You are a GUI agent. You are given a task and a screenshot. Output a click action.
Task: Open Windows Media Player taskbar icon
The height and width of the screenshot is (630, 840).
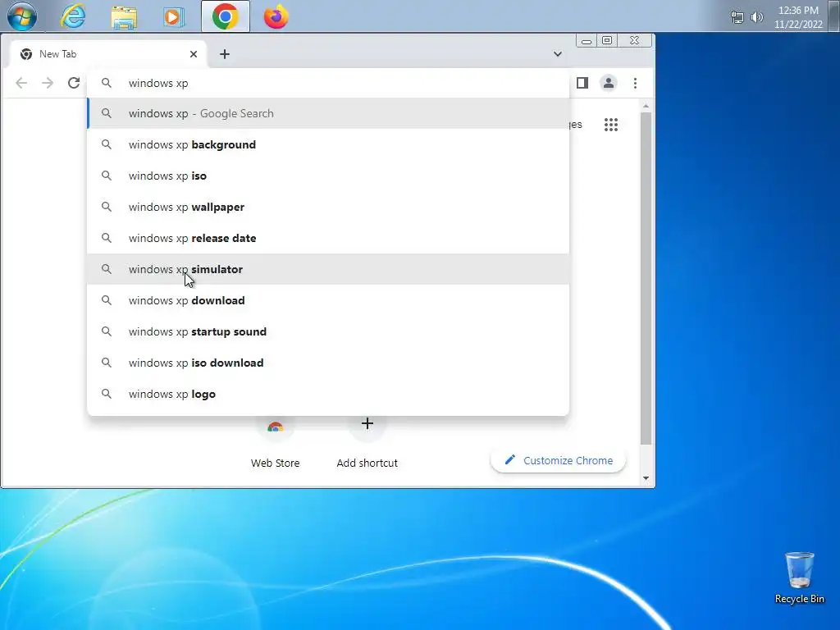pos(174,16)
